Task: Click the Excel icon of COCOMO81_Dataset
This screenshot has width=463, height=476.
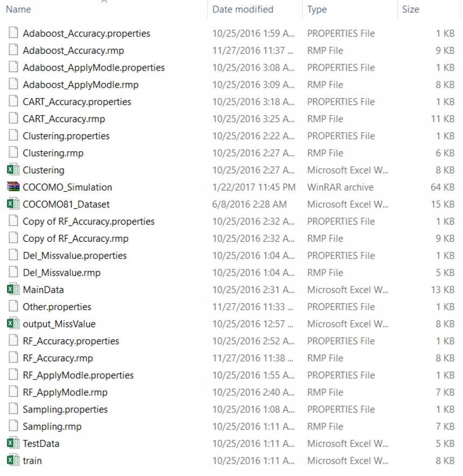Action: click(x=13, y=204)
